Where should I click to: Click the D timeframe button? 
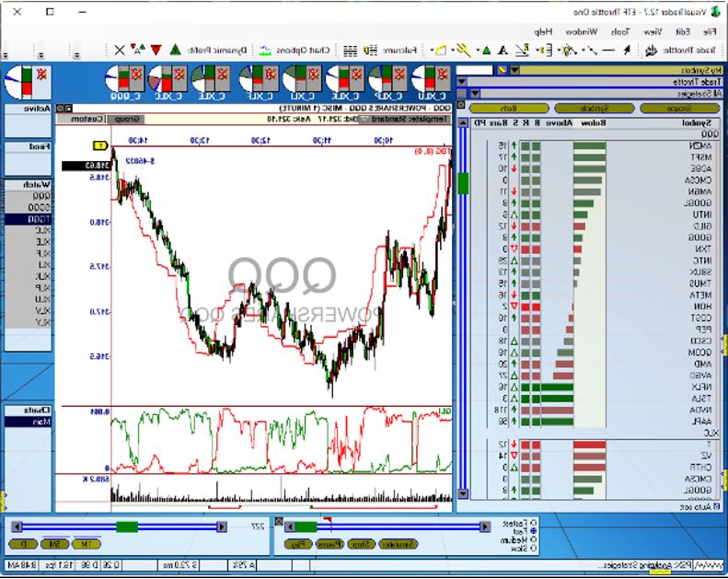coord(23,544)
